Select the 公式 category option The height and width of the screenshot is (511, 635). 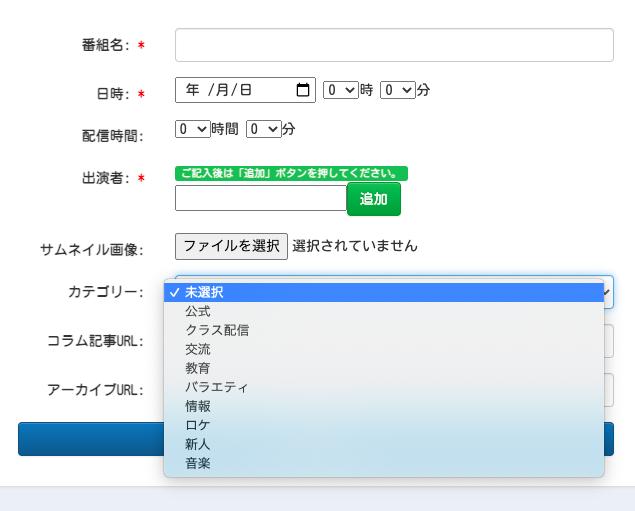(384, 311)
